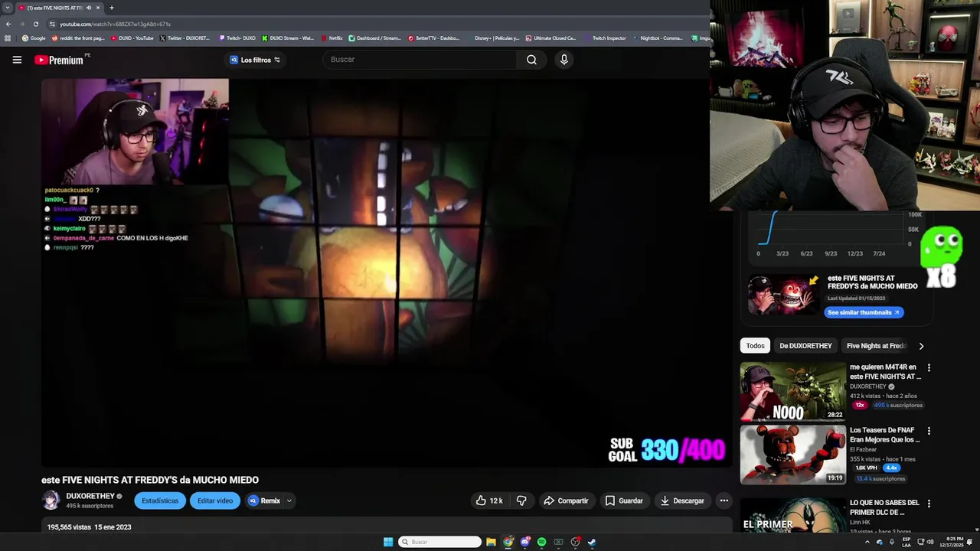This screenshot has width=980, height=551.
Task: Click See similar thumbnails button
Action: point(864,312)
